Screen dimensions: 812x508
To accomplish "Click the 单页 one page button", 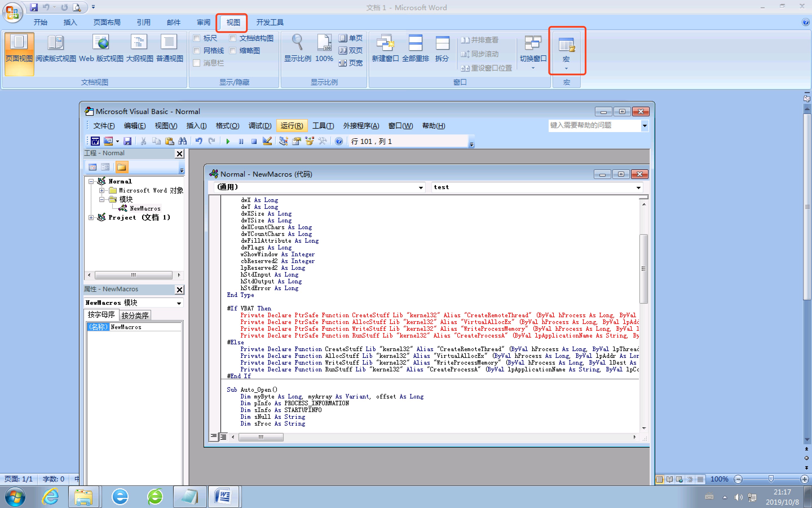I will [x=351, y=38].
